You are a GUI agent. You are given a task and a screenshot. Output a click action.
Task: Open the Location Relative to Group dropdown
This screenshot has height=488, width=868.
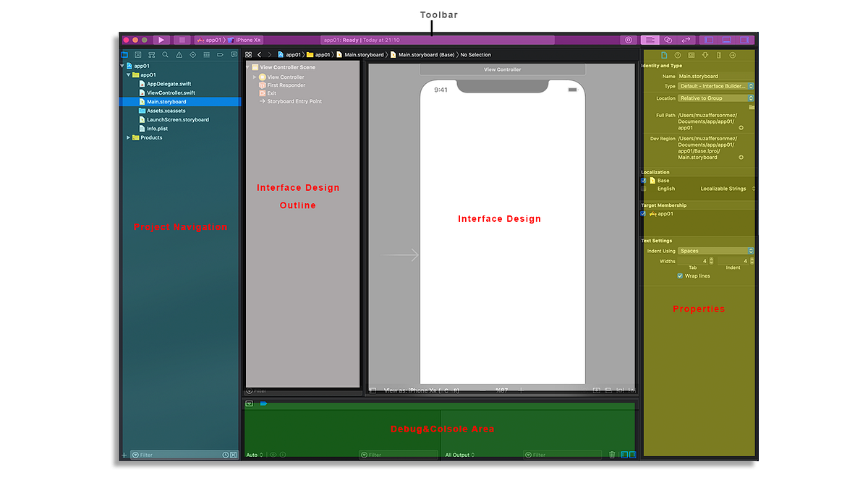pos(715,98)
